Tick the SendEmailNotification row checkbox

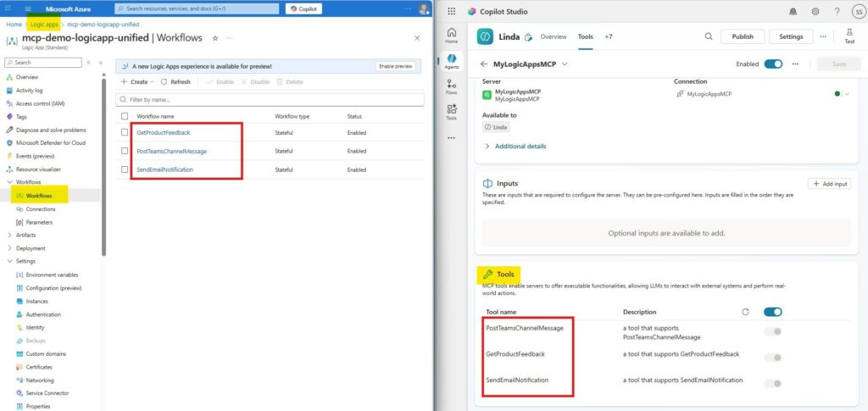tap(125, 169)
